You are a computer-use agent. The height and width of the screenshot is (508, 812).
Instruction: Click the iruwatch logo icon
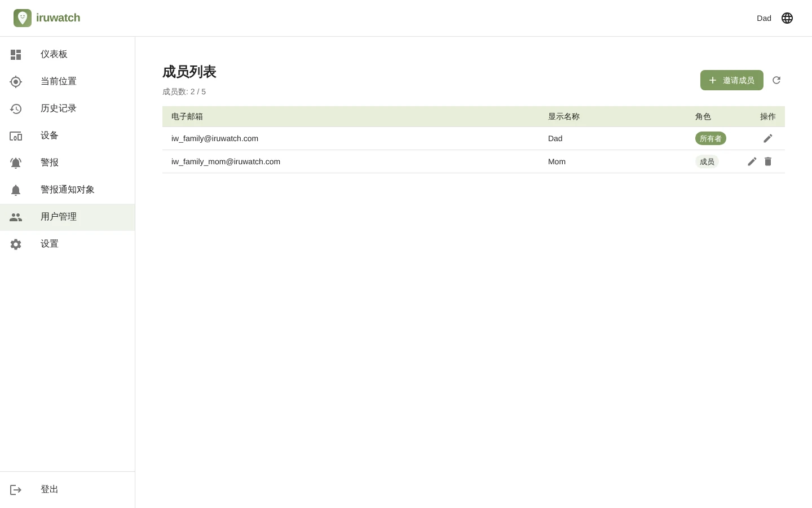pyautogui.click(x=23, y=18)
